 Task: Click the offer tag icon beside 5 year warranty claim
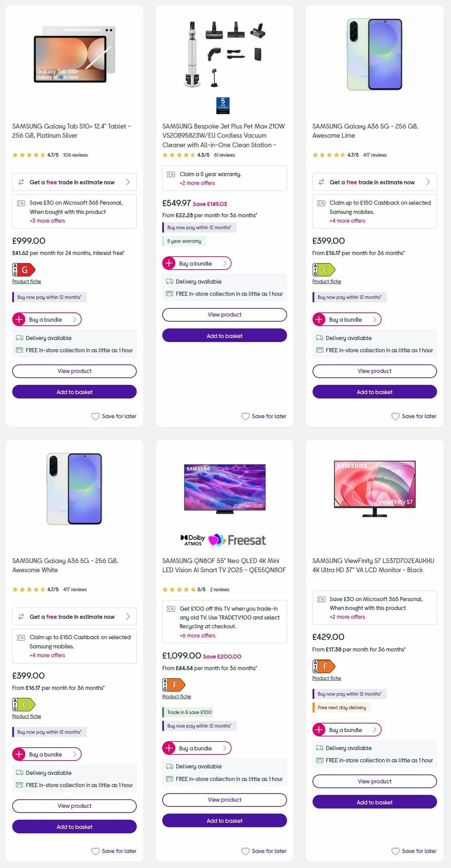tap(171, 174)
